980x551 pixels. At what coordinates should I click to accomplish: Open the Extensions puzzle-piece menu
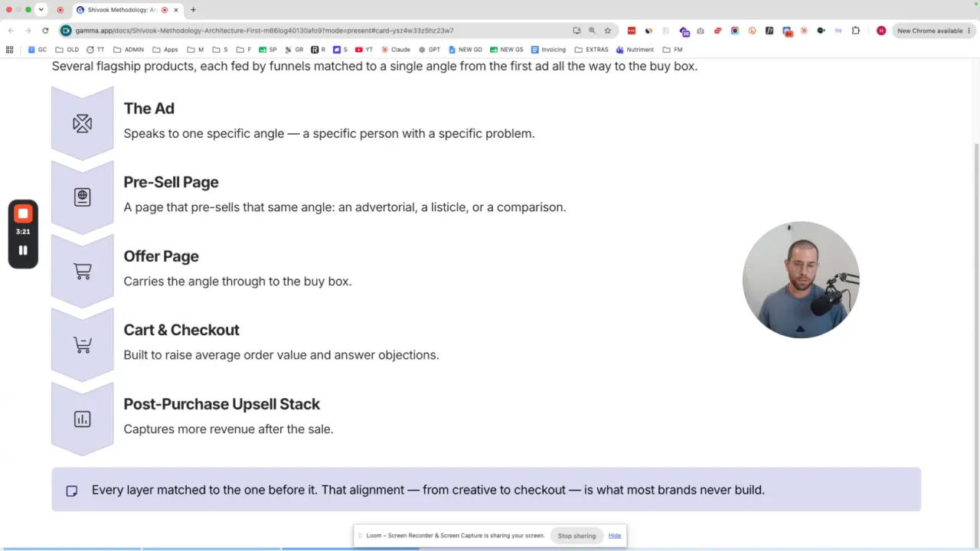[856, 31]
